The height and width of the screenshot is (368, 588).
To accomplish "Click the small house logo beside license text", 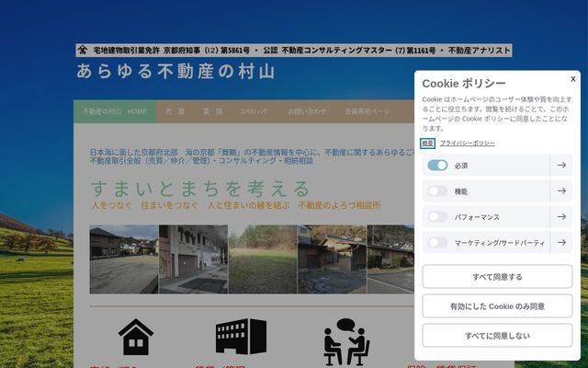I will point(83,50).
